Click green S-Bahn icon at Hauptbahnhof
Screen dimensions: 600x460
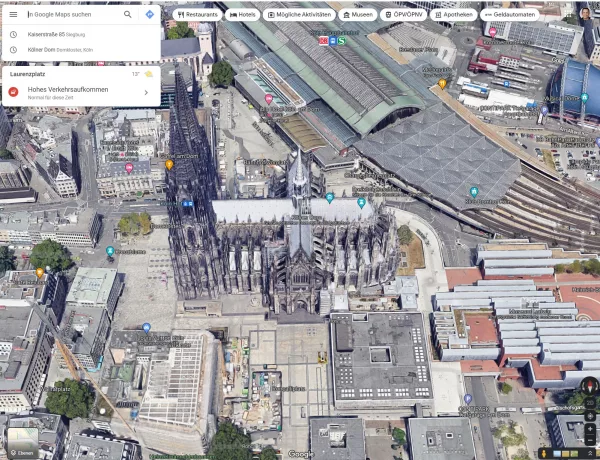pos(341,41)
